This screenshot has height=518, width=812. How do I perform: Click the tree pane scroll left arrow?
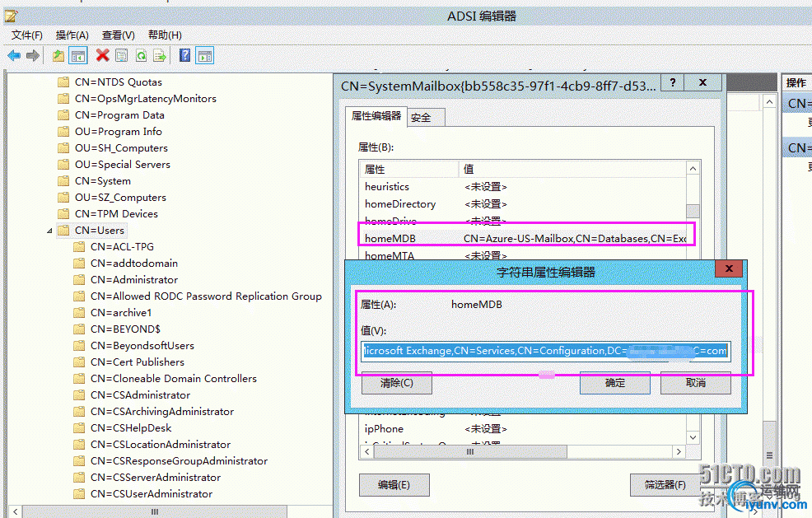(x=16, y=511)
